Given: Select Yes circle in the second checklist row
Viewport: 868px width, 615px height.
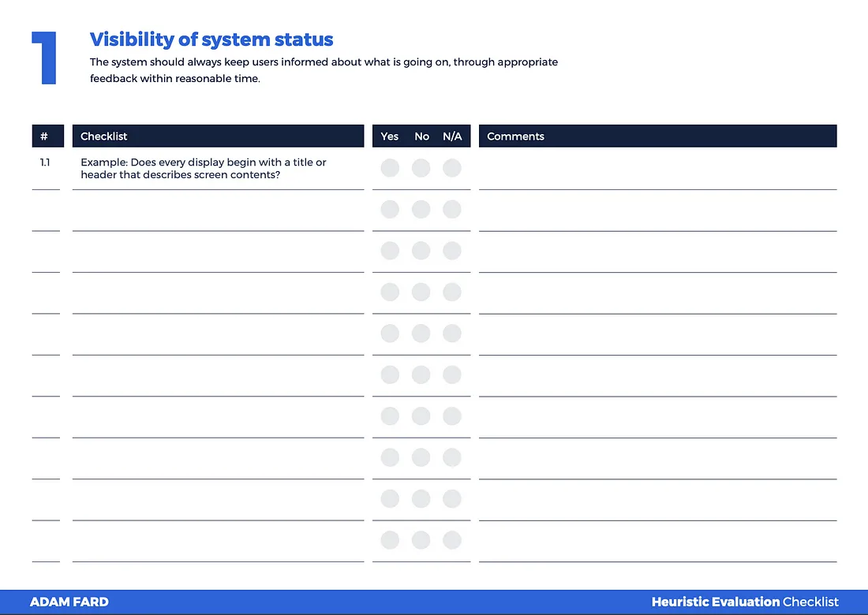Looking at the screenshot, I should pyautogui.click(x=390, y=210).
